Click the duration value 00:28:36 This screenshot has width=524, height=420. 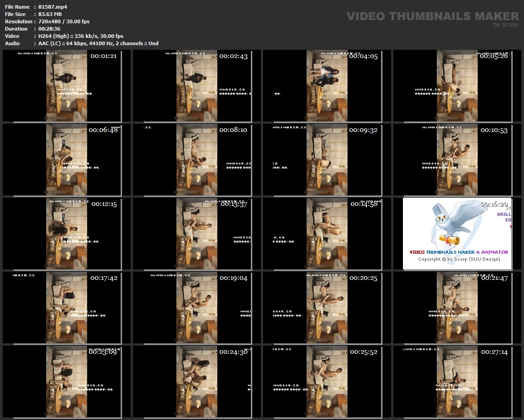pos(49,29)
